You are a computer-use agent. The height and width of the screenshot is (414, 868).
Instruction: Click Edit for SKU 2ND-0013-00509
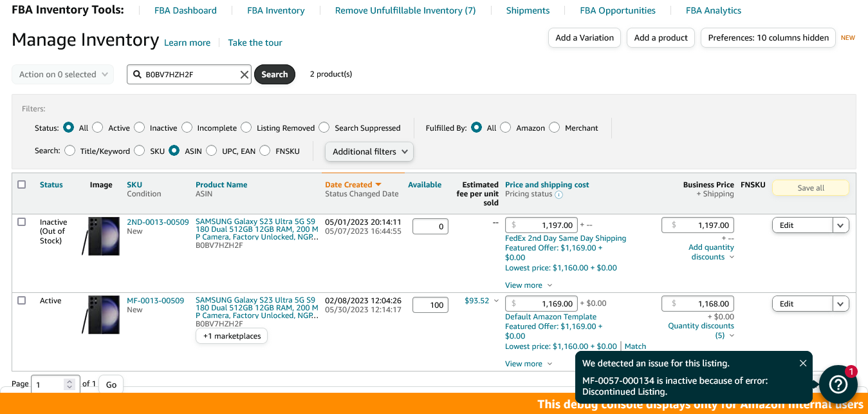(x=802, y=225)
